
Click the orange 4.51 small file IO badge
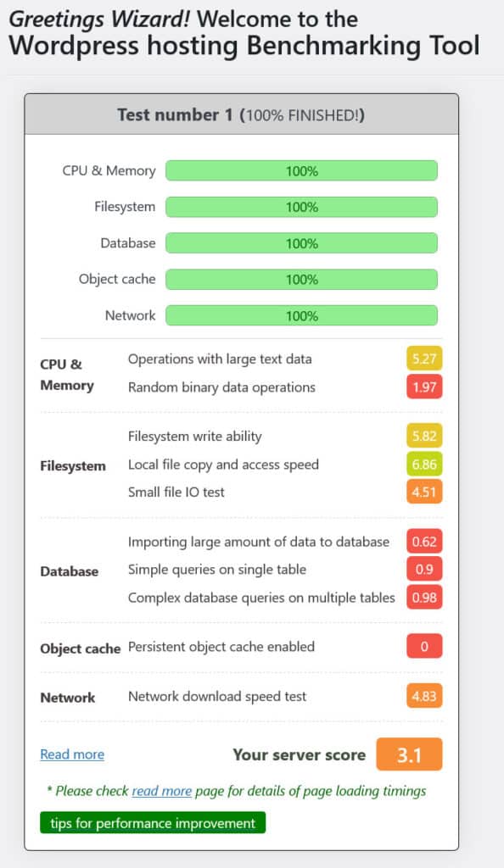[422, 492]
